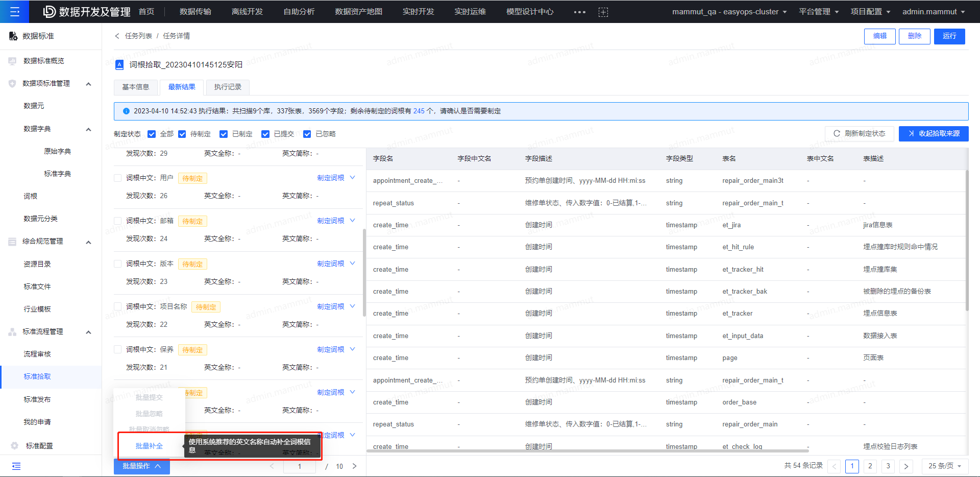Click the 批量操作 button
This screenshot has height=477, width=980.
tap(142, 466)
